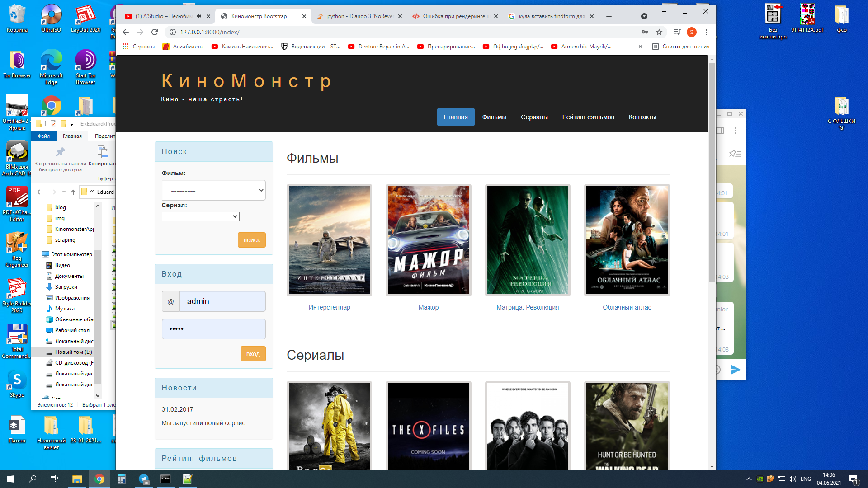Click the address bar URL 127.0.0.1:8000/index/
Screen dimensions: 868x488
tap(210, 32)
